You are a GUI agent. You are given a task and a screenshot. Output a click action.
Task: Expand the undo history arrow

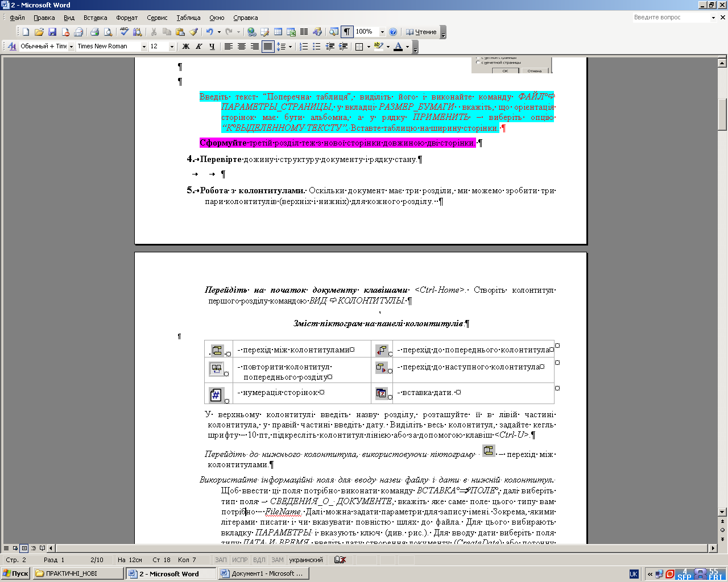tap(219, 32)
